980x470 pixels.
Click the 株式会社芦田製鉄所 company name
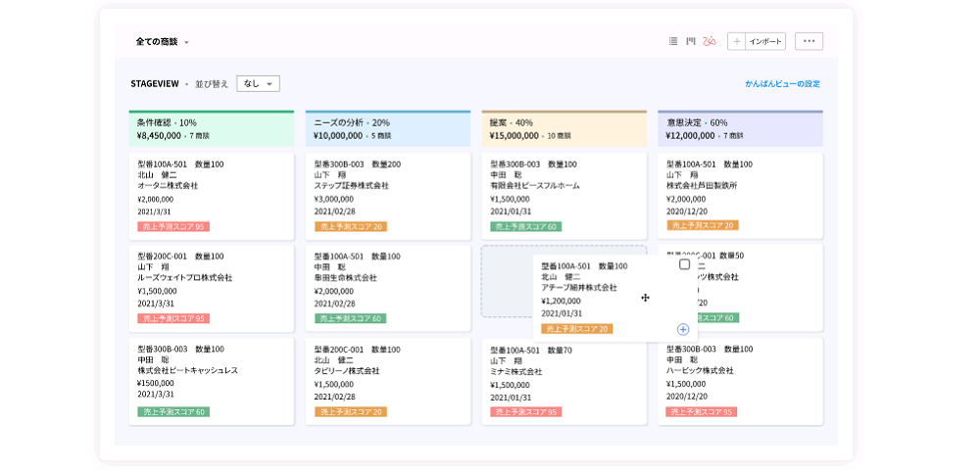703,186
